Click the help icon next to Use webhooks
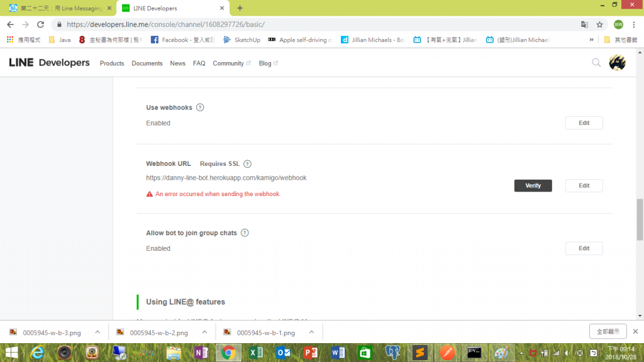 [x=200, y=107]
